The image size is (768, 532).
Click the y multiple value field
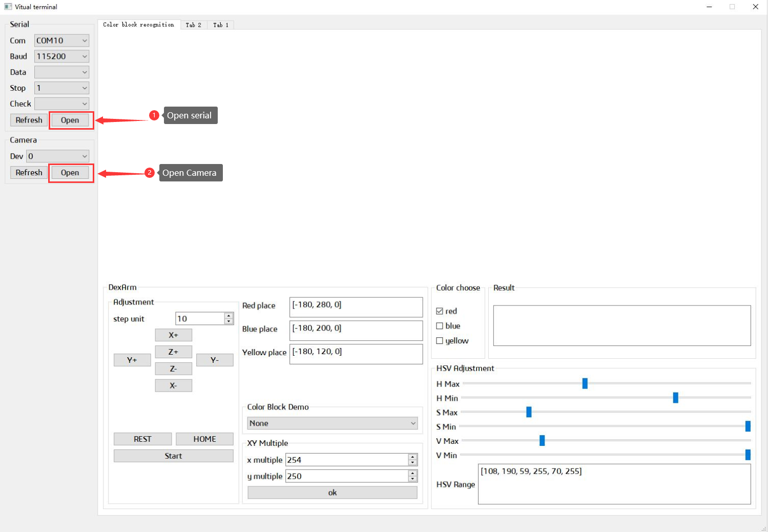[347, 477]
